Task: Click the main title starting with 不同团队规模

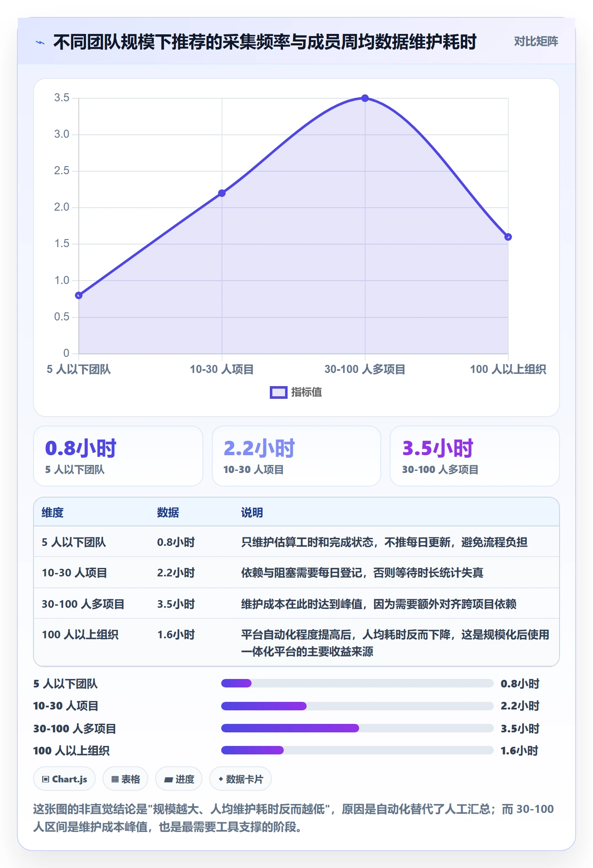Action: click(x=265, y=42)
